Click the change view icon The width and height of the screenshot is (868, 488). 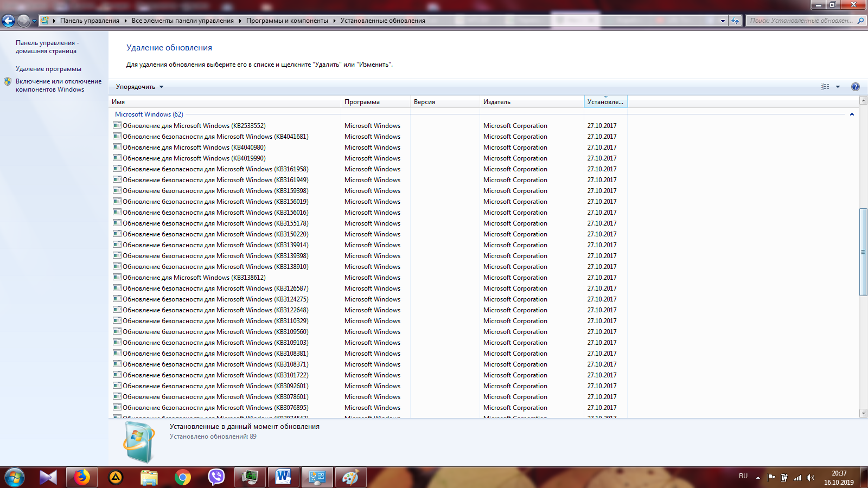[825, 87]
